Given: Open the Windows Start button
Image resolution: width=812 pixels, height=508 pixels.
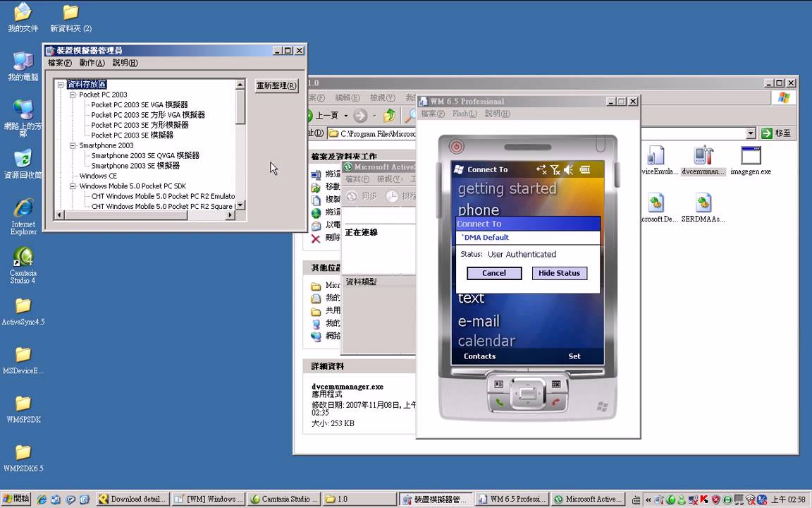Looking at the screenshot, I should [16, 499].
